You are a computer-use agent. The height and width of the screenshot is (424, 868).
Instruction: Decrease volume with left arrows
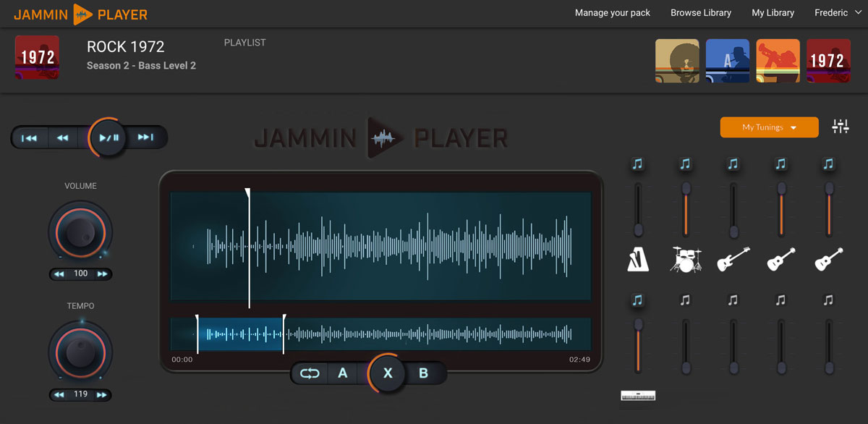(59, 274)
